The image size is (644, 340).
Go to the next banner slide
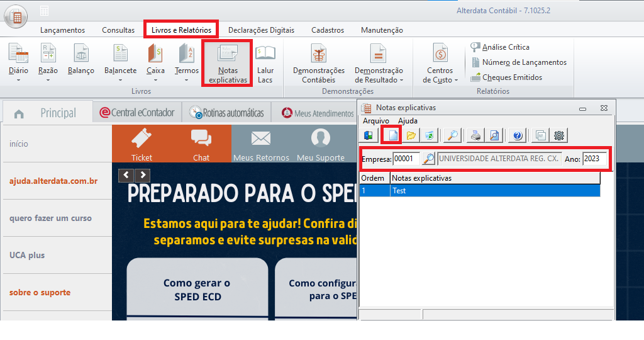coord(143,176)
